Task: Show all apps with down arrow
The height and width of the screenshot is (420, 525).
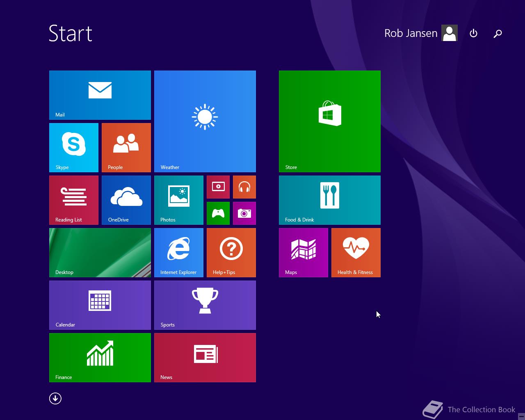Action: 55,398
